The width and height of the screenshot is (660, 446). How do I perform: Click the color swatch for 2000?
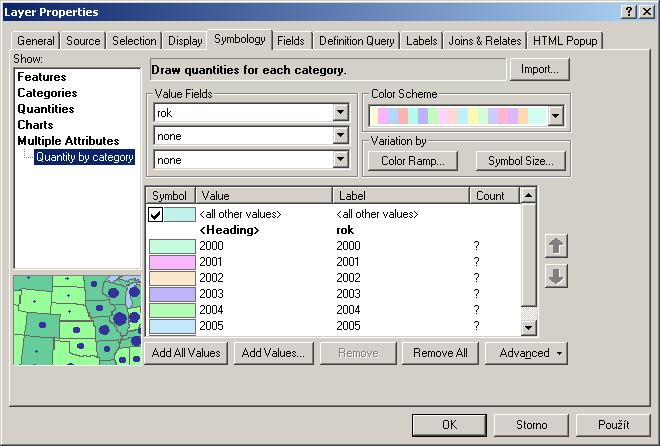point(172,246)
